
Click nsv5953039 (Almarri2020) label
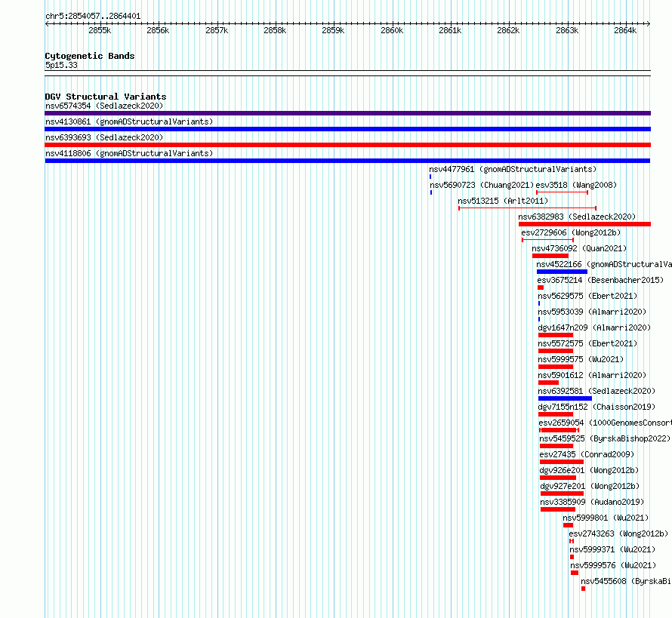[x=592, y=312]
